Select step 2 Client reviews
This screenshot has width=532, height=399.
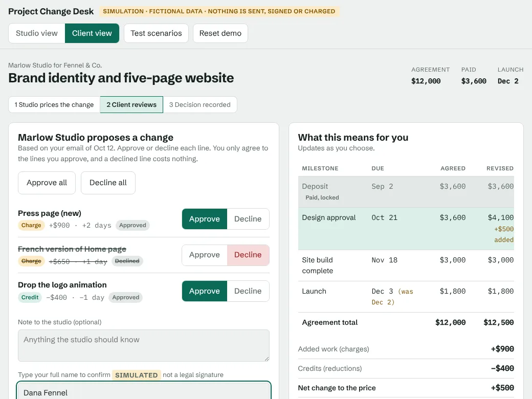pyautogui.click(x=131, y=104)
